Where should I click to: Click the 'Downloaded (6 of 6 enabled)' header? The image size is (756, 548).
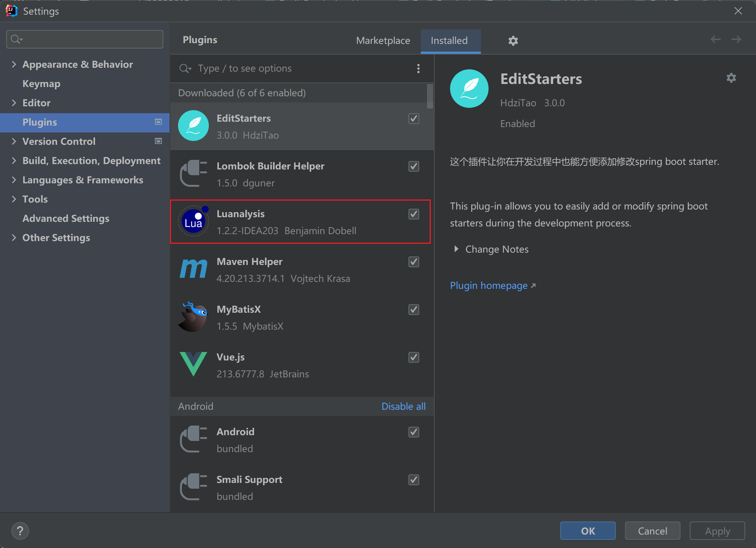click(x=242, y=93)
